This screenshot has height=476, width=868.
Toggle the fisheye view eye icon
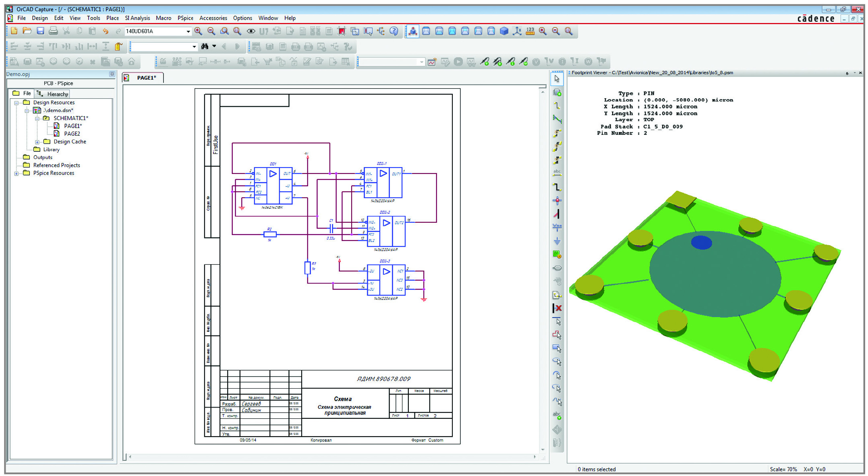(251, 31)
